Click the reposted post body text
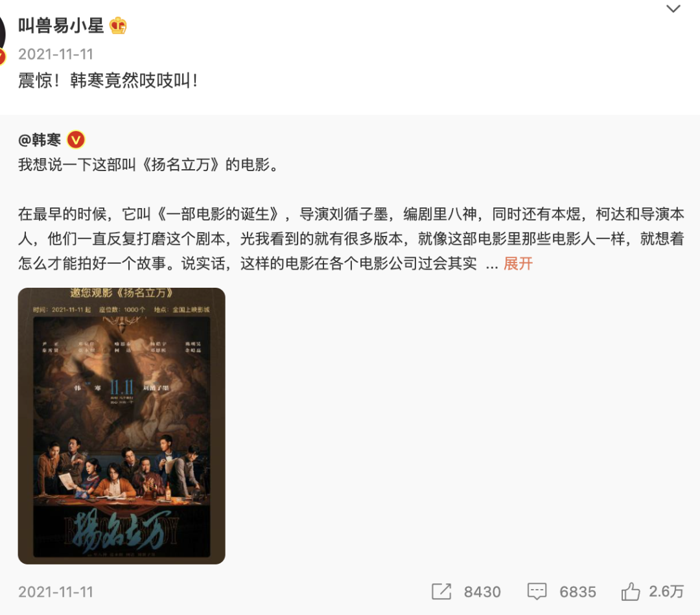700x615 pixels. pos(351,238)
